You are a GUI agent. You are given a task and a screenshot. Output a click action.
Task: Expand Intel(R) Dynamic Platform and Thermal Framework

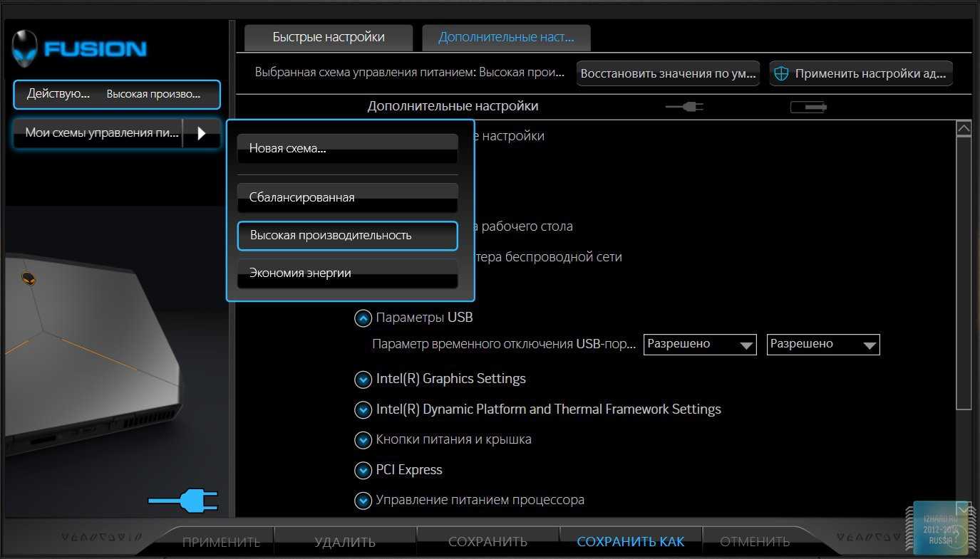[x=363, y=409]
